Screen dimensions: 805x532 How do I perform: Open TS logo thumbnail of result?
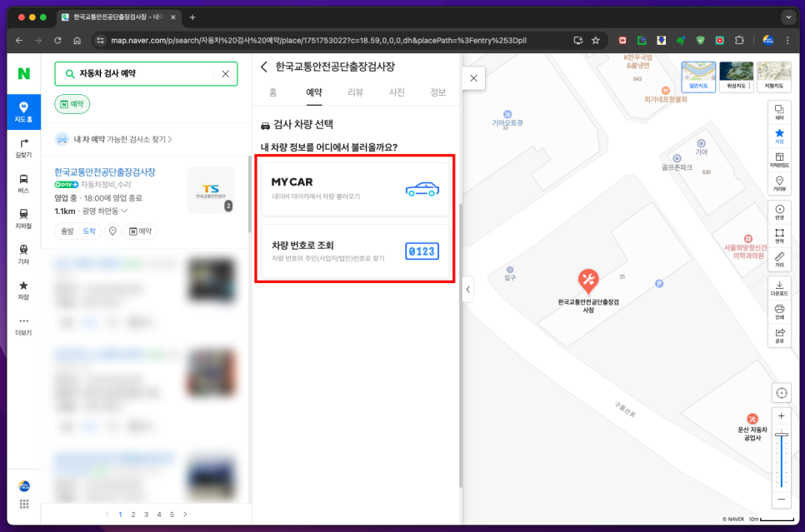coord(211,191)
